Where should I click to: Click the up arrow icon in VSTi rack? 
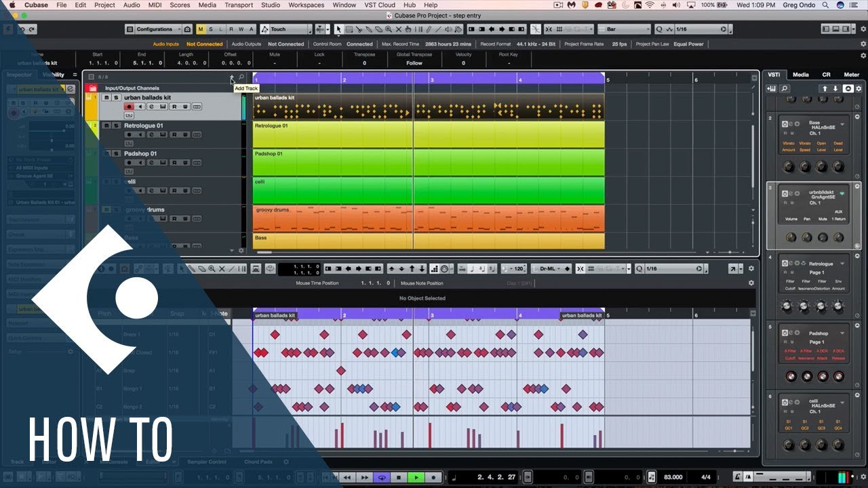[x=825, y=88]
